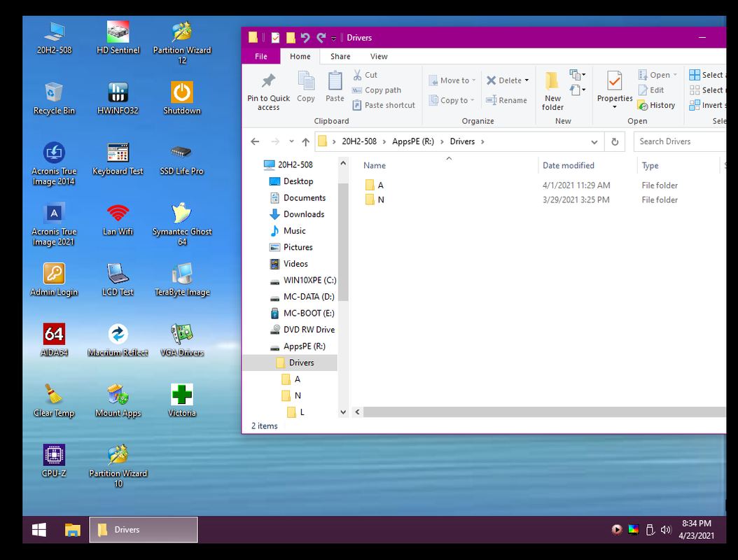Viewport: 738px width, 560px height.
Task: Expand the Customize Quick Access Toolbar arrow
Action: tap(333, 38)
